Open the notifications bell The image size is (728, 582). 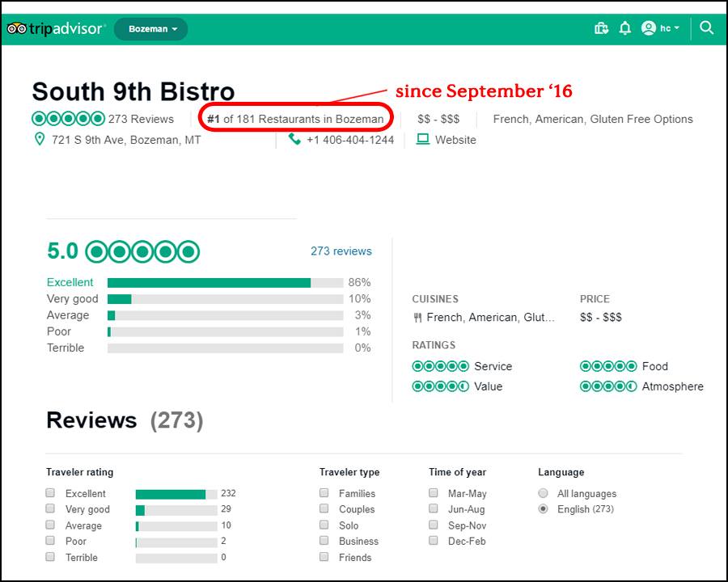coord(624,28)
